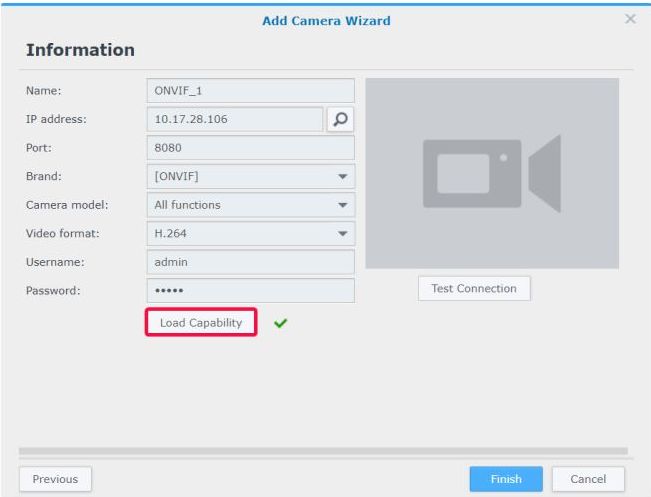Click the Add Camera Wizard title bar
This screenshot has width=651, height=497.
click(x=326, y=20)
